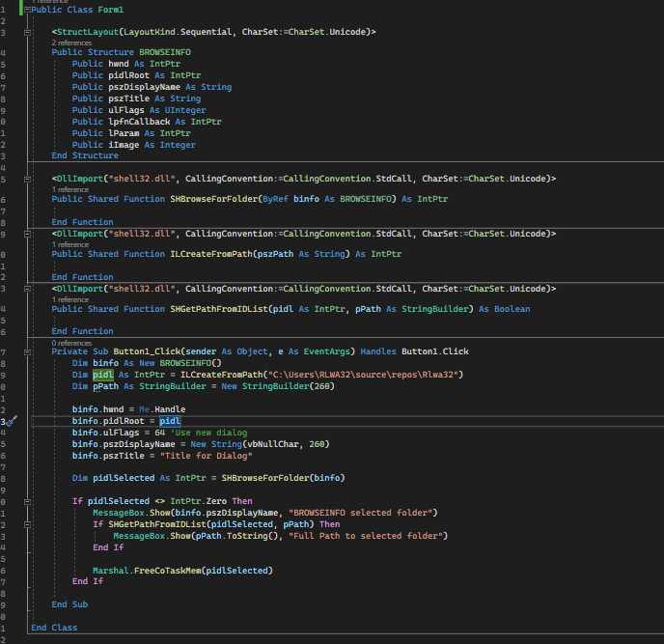
Task: Click 'StringBuilder(260)' constructor call
Action: click(x=288, y=386)
